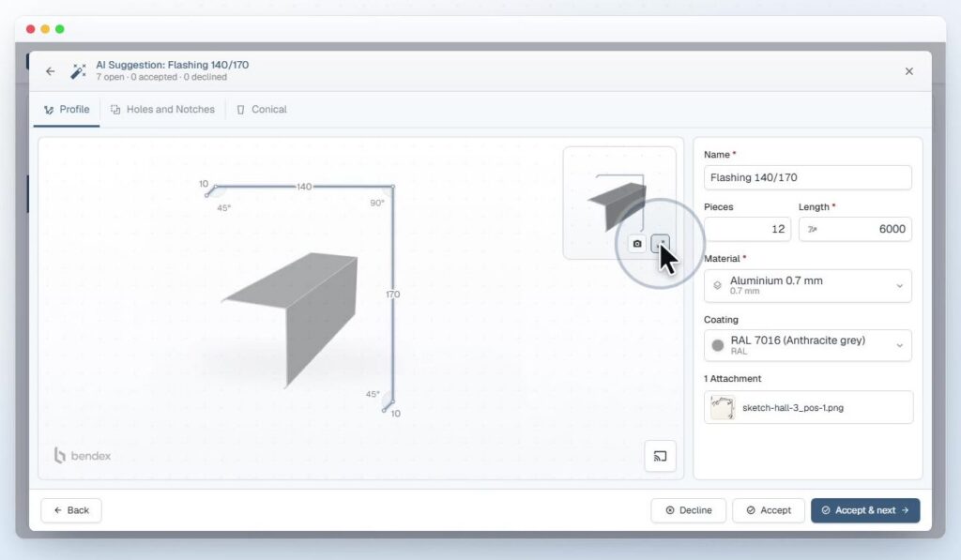Click the bottom 10 hem dimension label
Viewport: 961px width, 560px height.
coord(396,414)
